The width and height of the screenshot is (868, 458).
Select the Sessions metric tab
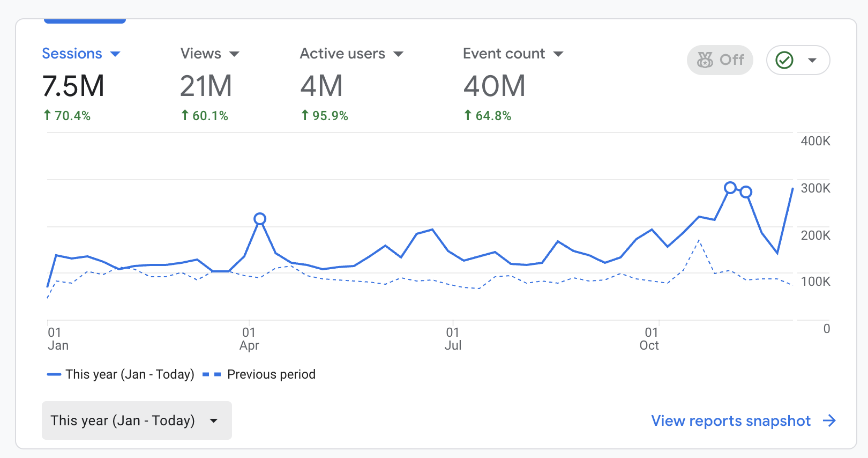72,54
